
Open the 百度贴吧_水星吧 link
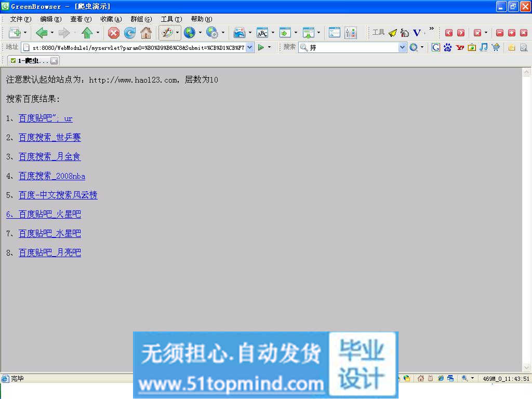[x=49, y=233]
